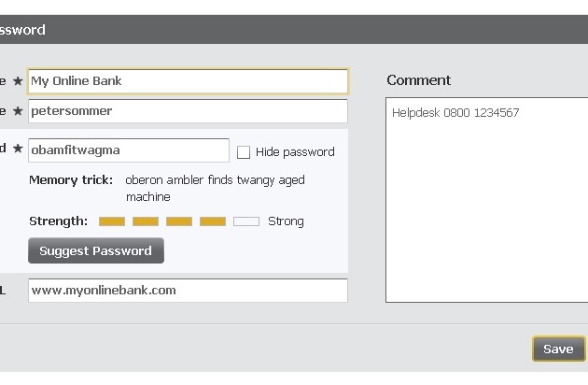Click the third filled strength bar segment
Screen dimensions: 588x385
(179, 221)
